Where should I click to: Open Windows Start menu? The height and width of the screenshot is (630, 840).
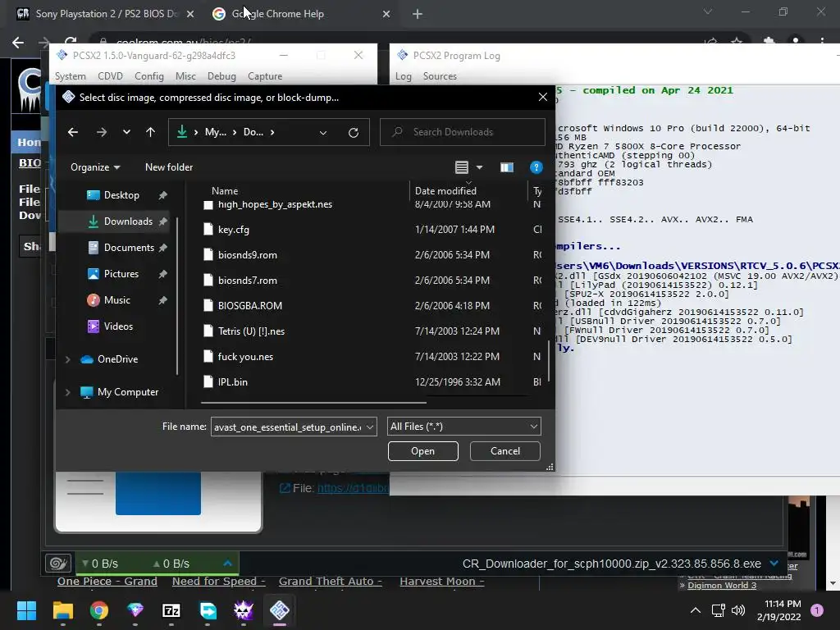(x=26, y=610)
